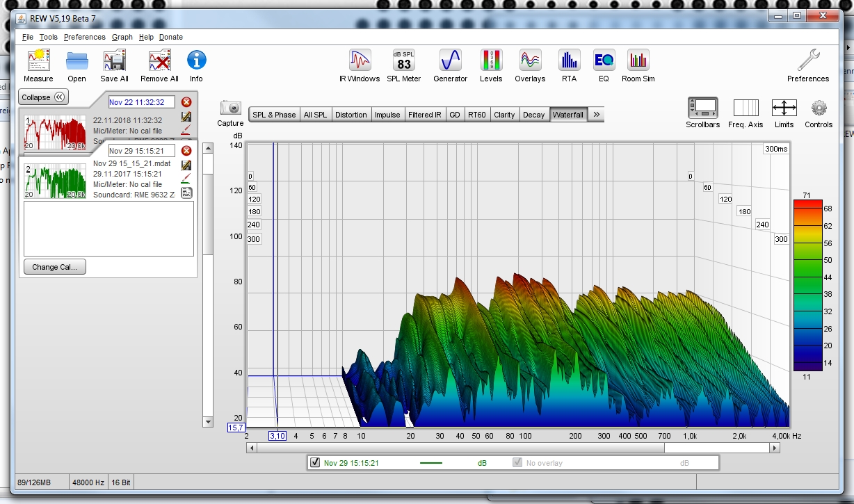This screenshot has width=854, height=504.
Task: Click the Change Cal... button
Action: [x=54, y=267]
